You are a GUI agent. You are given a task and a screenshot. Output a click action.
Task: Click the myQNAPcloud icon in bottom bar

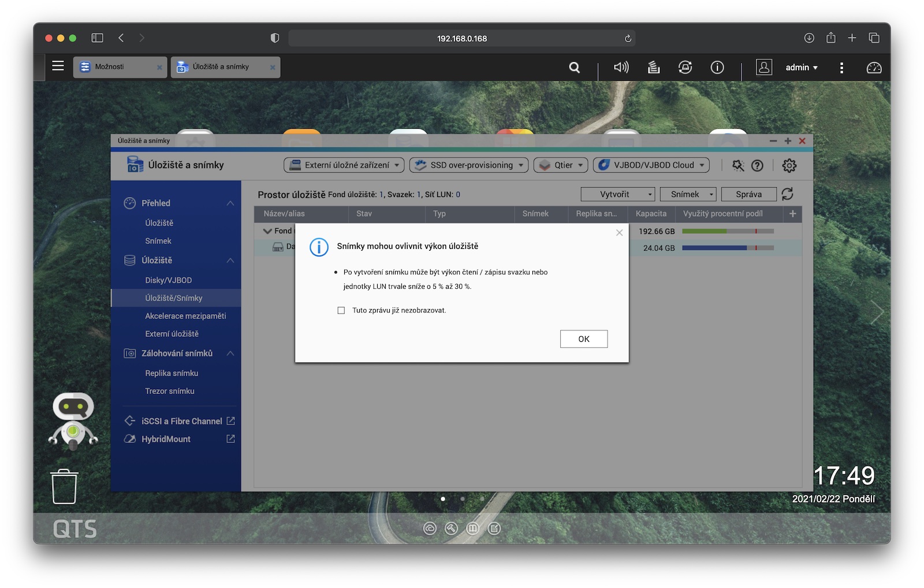click(430, 529)
